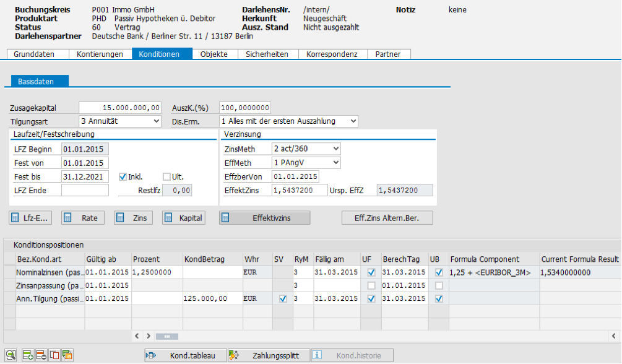This screenshot has width=622, height=364.
Task: Enable the Ult. checkbox
Action: click(166, 176)
